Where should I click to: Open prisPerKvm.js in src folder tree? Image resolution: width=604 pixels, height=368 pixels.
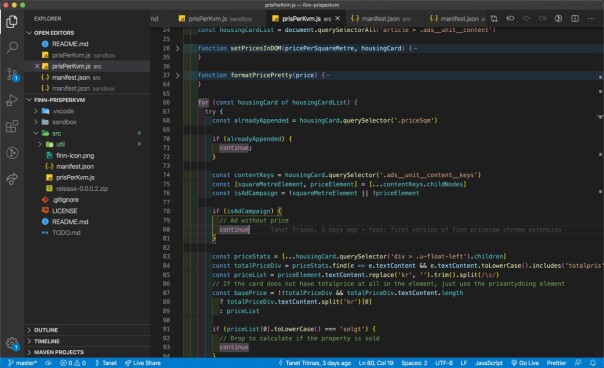coord(75,177)
